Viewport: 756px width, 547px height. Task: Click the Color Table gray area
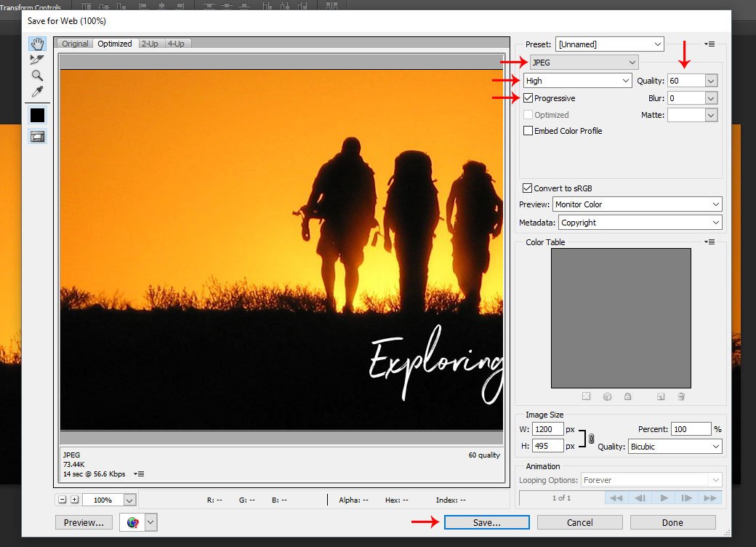click(x=621, y=318)
